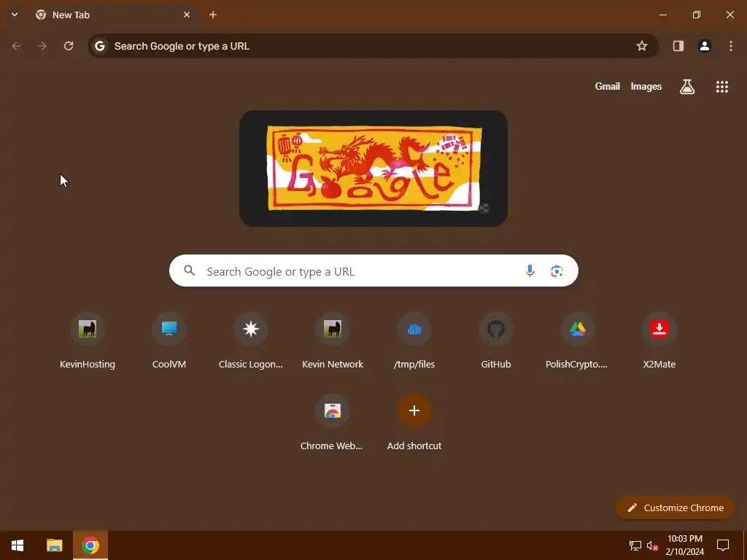Open the muted volume tray icon
The height and width of the screenshot is (560, 747).
point(652,545)
